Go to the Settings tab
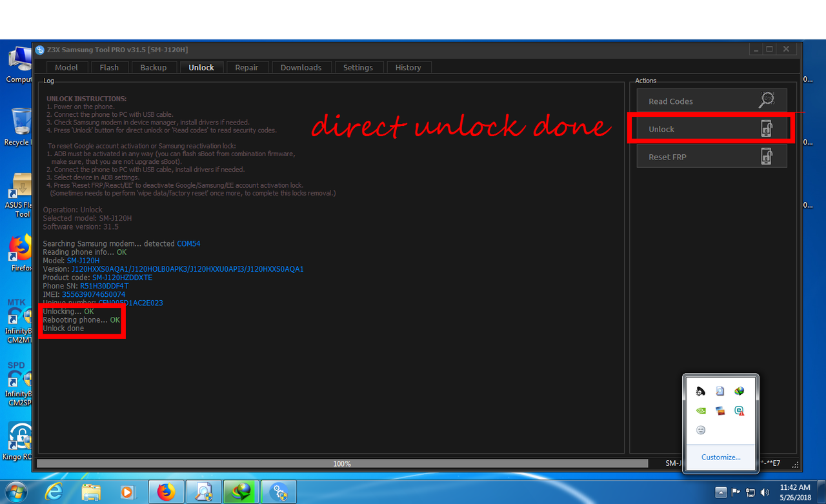This screenshot has width=826, height=504. click(358, 67)
